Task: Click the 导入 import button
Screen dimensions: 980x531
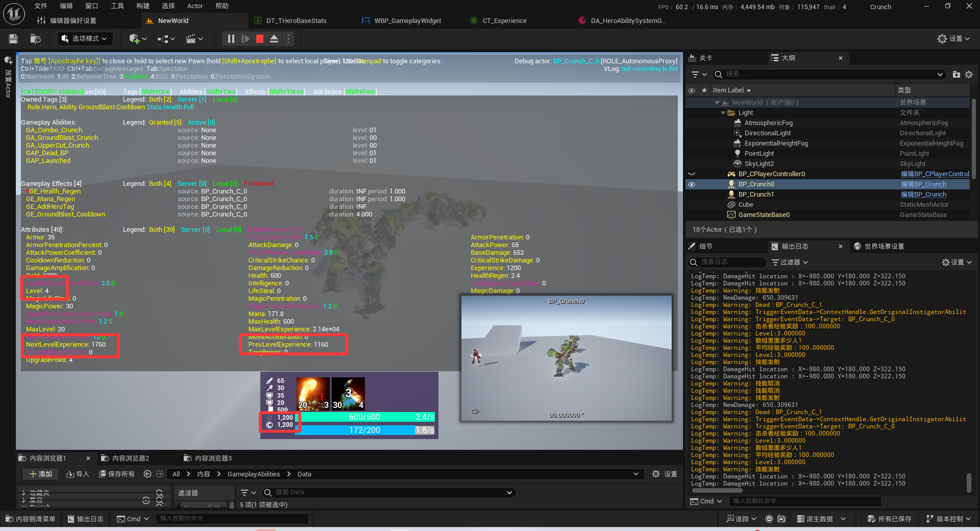Action: pos(78,474)
